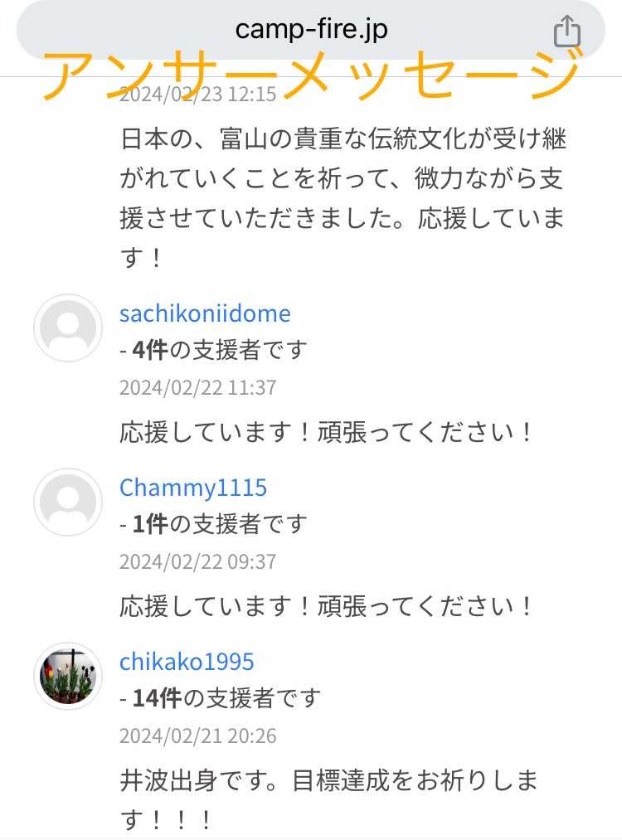The width and height of the screenshot is (622, 840).
Task: Tap the 2024/02/23 12:15 timestamp
Action: (197, 95)
